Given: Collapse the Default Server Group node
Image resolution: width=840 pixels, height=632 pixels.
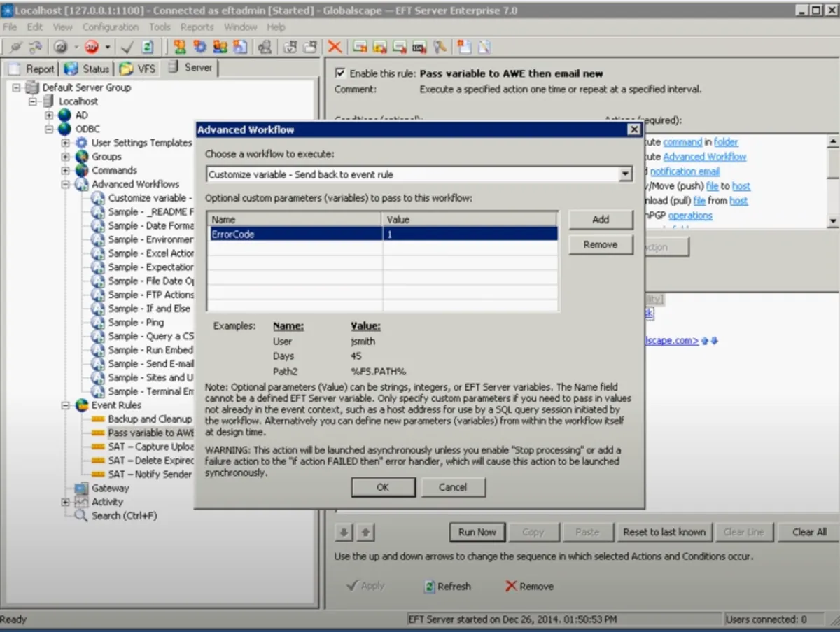Looking at the screenshot, I should (16, 87).
